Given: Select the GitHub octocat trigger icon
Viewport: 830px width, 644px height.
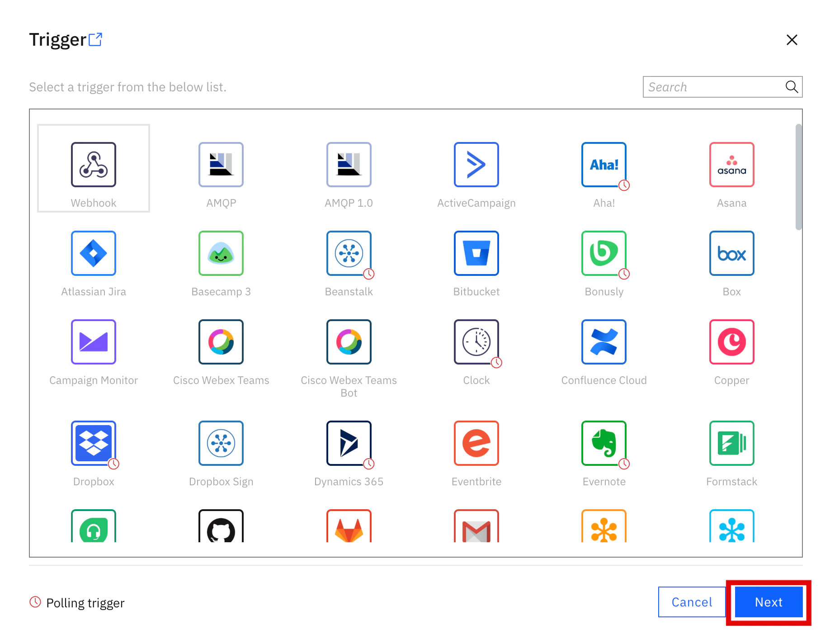Looking at the screenshot, I should [x=221, y=526].
